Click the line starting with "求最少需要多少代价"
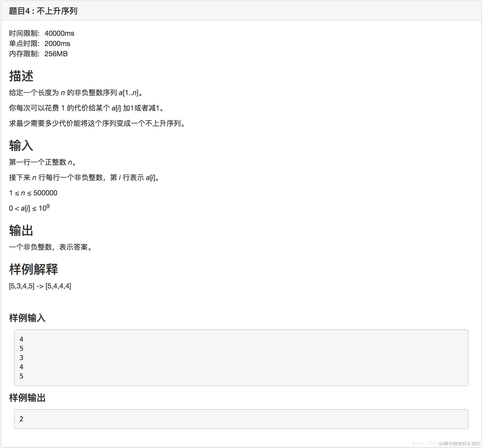482x448 pixels. 97,123
